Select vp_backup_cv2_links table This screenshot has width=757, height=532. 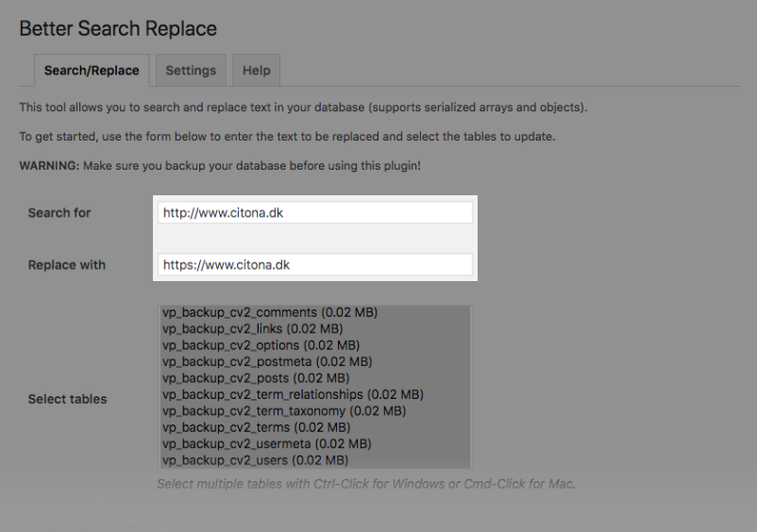[x=314, y=329]
